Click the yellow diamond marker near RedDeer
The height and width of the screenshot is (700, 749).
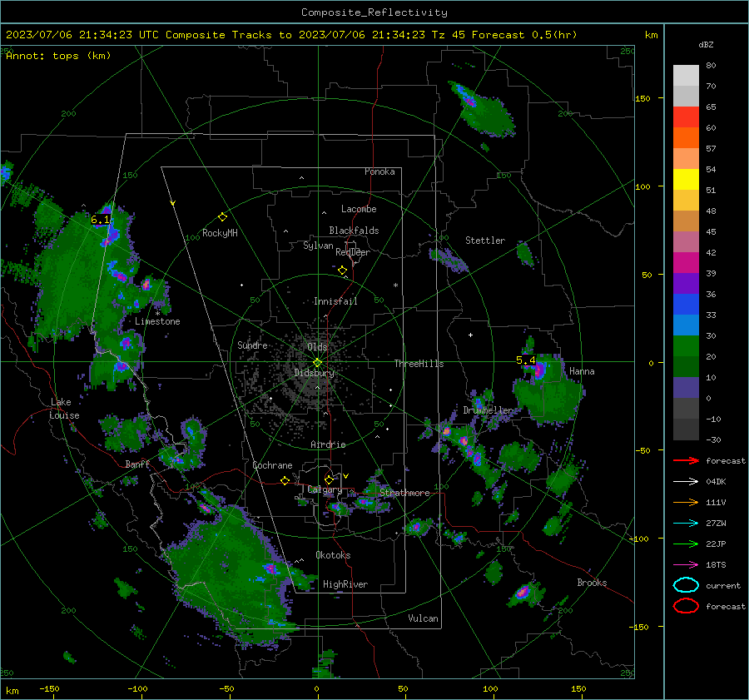(342, 270)
